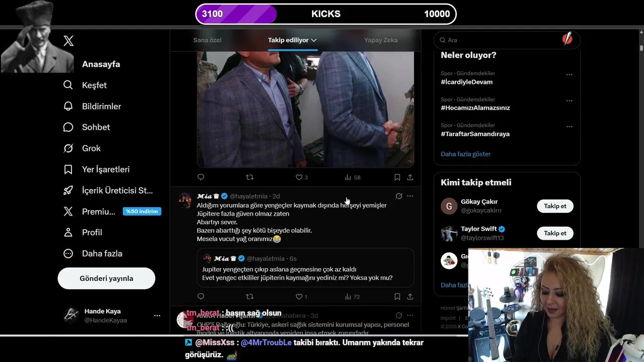644x362 pixels.
Task: Open more options on the 3d news post
Action: [x=410, y=315]
